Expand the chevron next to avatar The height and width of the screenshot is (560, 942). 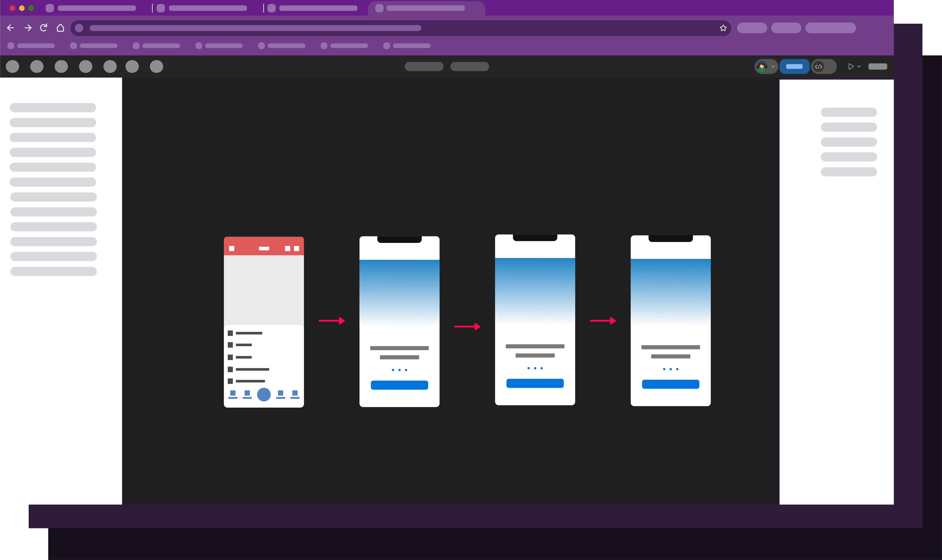(773, 66)
